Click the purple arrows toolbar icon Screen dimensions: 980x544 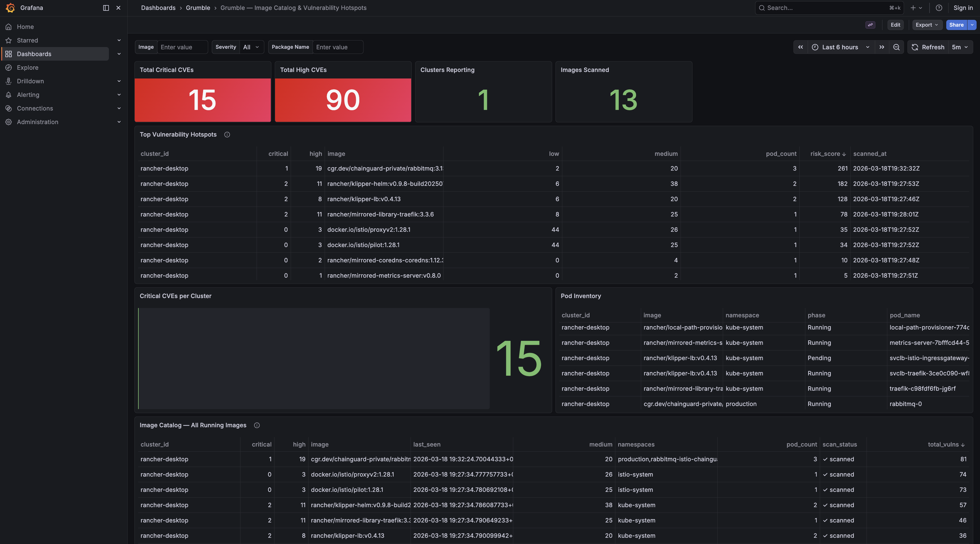click(871, 25)
